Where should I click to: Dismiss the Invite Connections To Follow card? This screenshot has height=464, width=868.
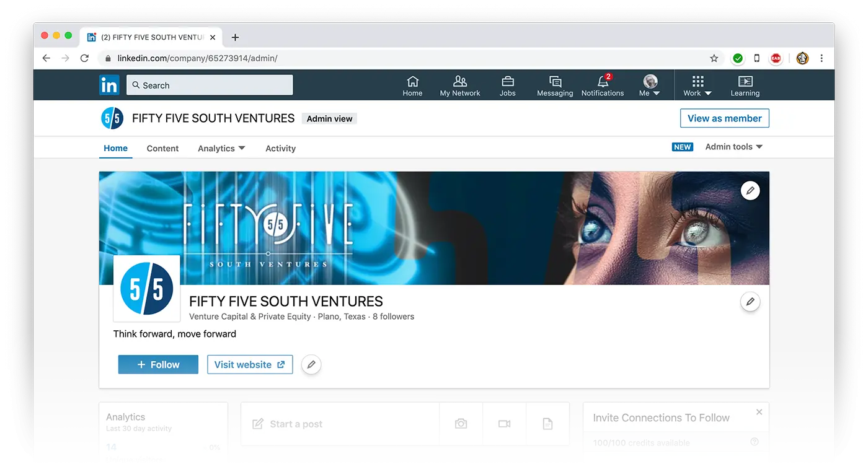(x=759, y=412)
